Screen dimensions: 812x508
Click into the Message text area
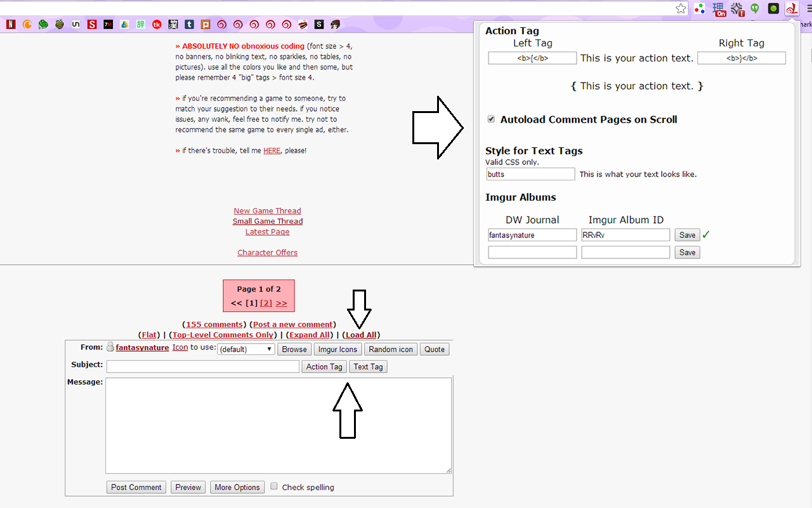(x=278, y=425)
